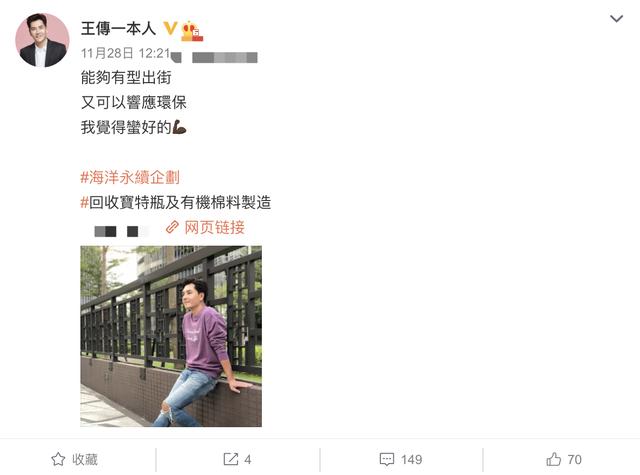Image resolution: width=640 pixels, height=475 pixels.
Task: Open repost count 4
Action: pos(248,459)
